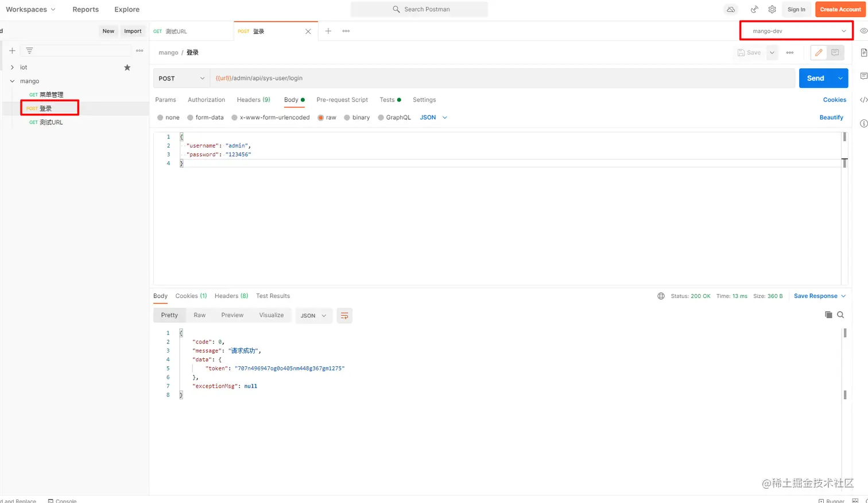Switch to the Raw response view

199,315
